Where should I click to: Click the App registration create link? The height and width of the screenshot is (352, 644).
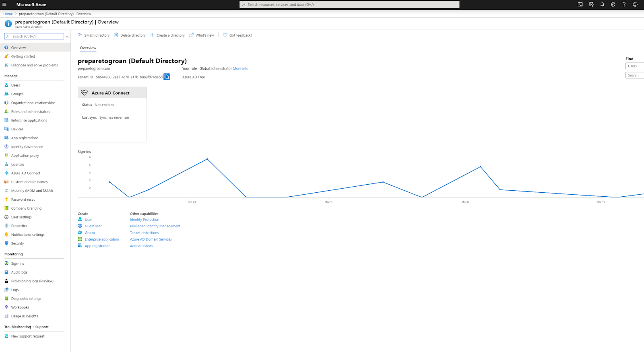(x=97, y=246)
